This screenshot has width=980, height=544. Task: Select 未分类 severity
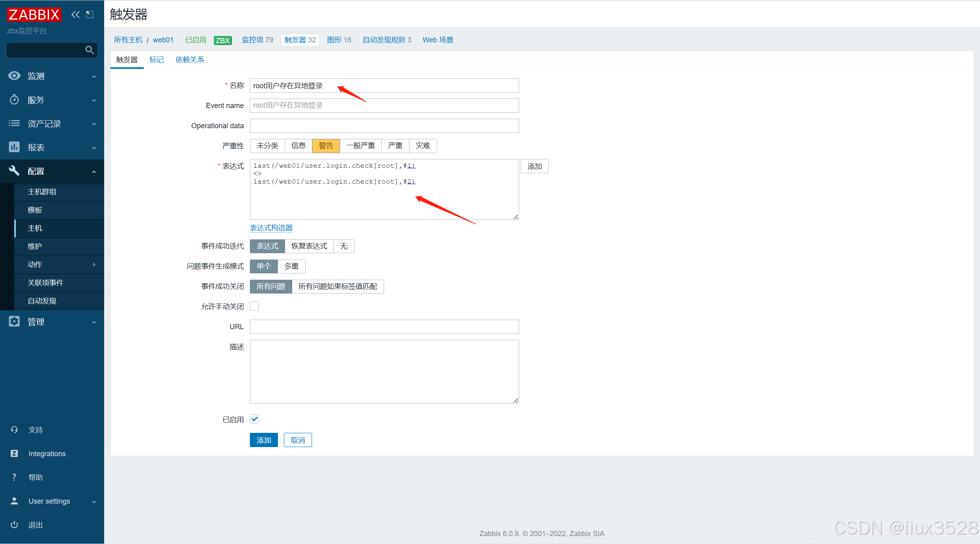click(267, 146)
